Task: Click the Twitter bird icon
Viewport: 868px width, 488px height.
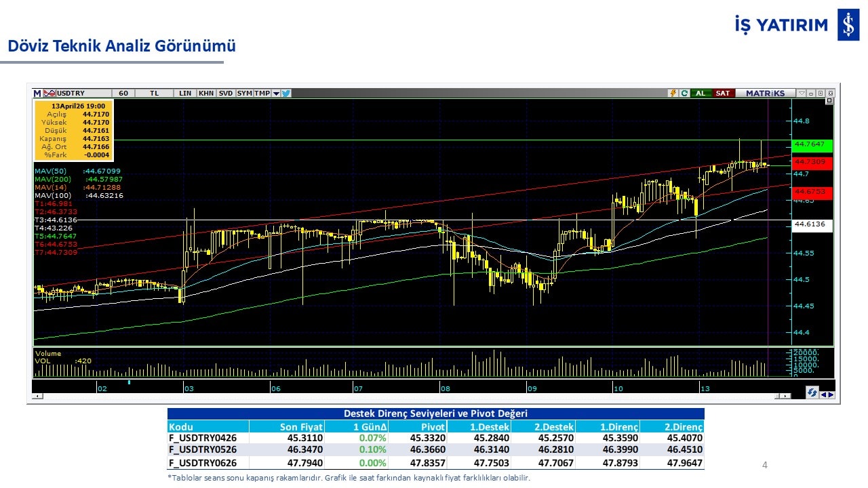Action: pyautogui.click(x=286, y=93)
